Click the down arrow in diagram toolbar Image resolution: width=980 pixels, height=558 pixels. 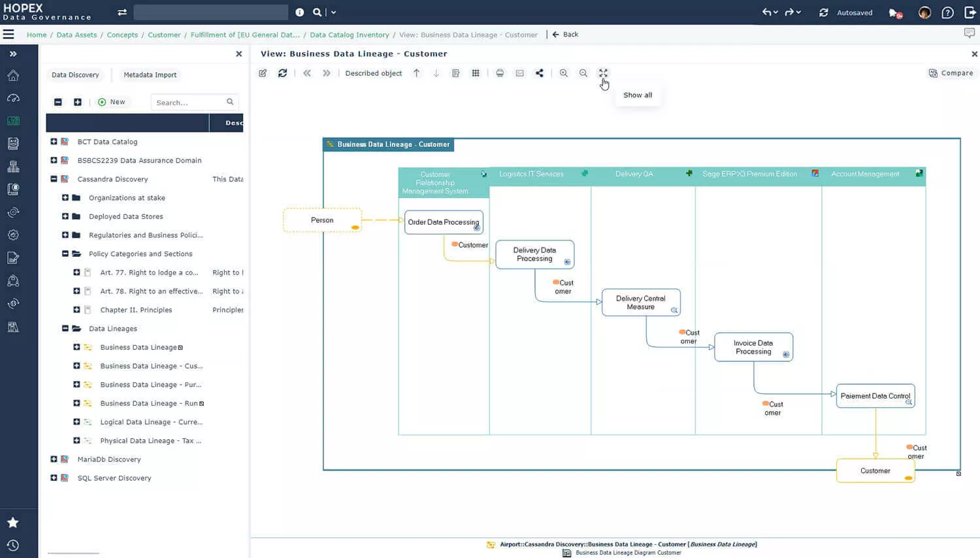click(x=436, y=73)
